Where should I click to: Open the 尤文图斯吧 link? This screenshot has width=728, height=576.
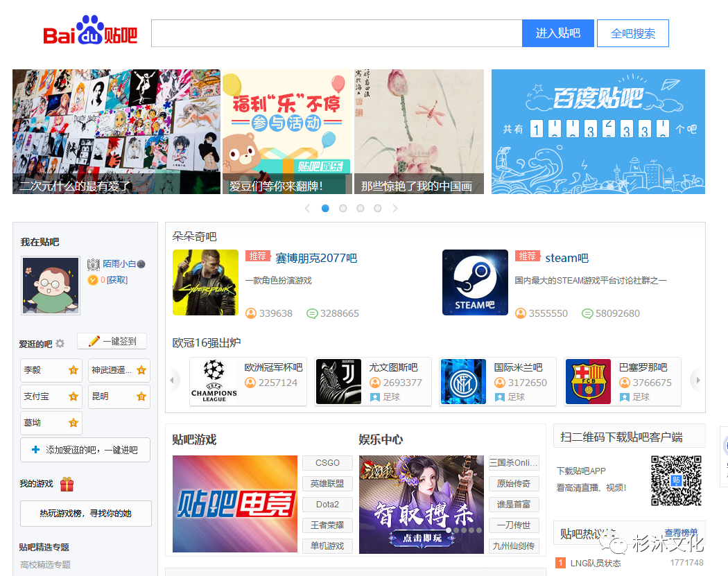[393, 367]
